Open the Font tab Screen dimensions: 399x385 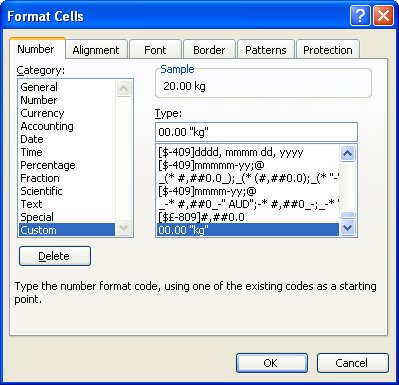pyautogui.click(x=155, y=50)
